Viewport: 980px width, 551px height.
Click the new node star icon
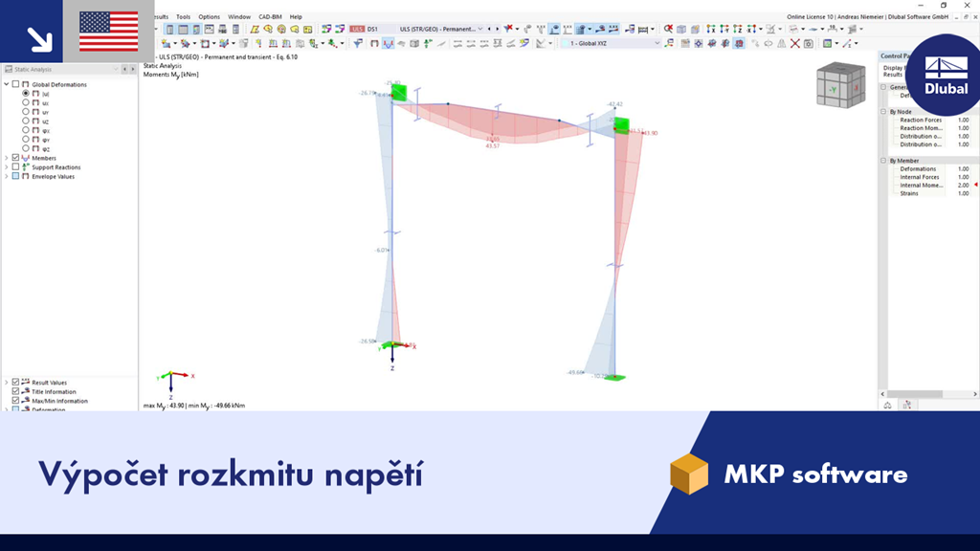pyautogui.click(x=166, y=43)
